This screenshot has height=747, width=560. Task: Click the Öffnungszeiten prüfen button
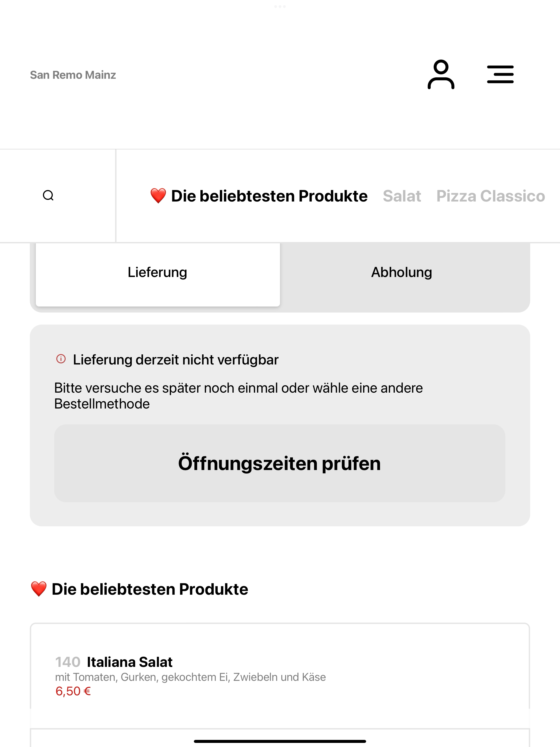click(280, 463)
